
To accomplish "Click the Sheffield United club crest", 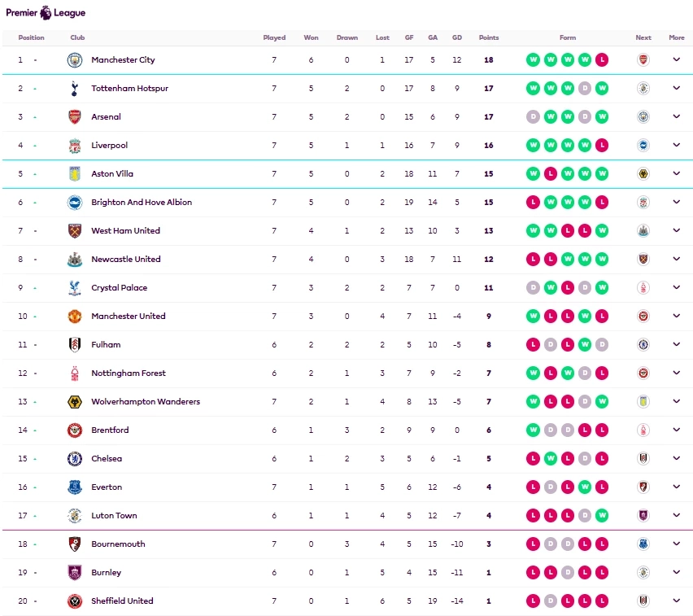I will point(75,601).
